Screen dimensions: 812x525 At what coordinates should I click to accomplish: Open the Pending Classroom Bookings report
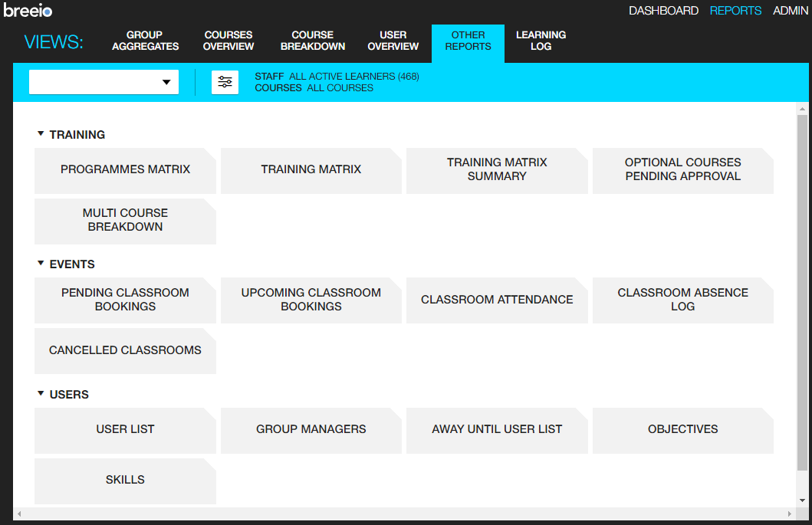[125, 300]
